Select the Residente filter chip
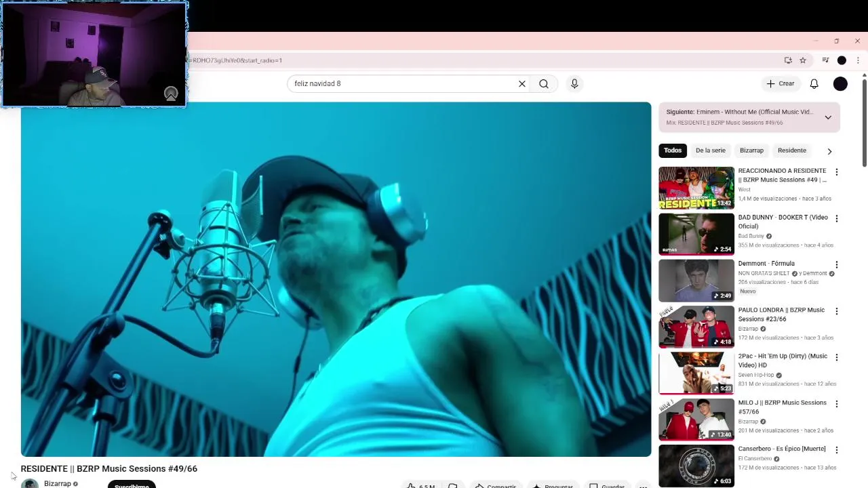 [x=792, y=150]
